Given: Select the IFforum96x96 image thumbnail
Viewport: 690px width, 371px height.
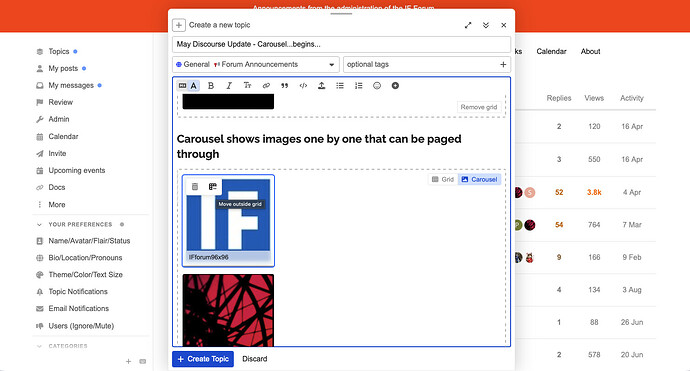Looking at the screenshot, I should (228, 220).
